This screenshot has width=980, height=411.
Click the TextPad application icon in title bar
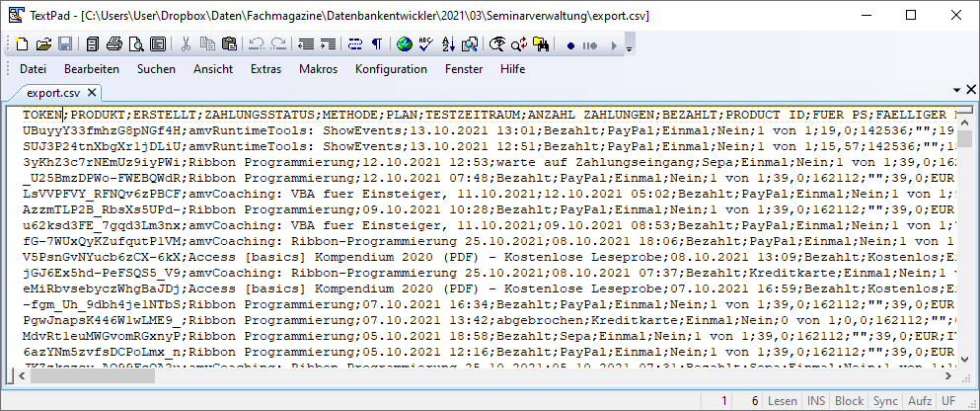pyautogui.click(x=17, y=15)
